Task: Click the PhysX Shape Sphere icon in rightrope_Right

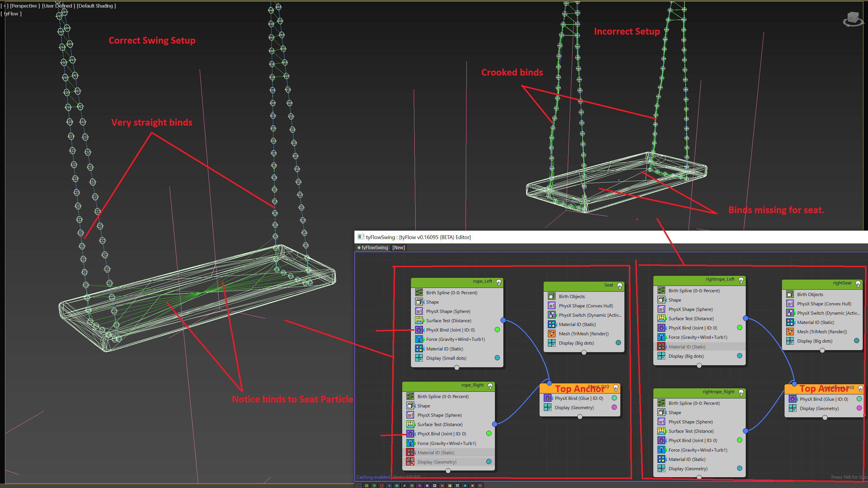Action: coord(661,422)
